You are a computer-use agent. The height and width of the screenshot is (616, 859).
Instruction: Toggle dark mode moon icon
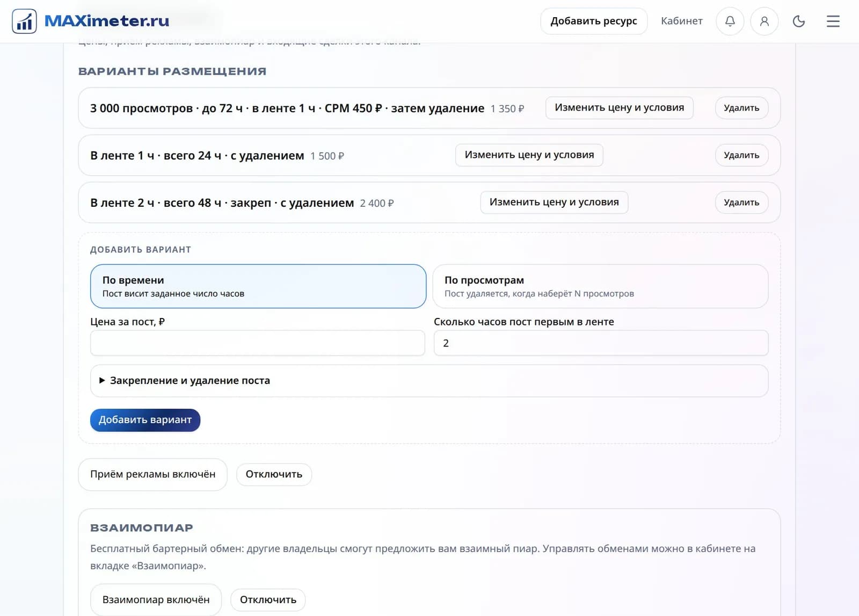tap(799, 21)
